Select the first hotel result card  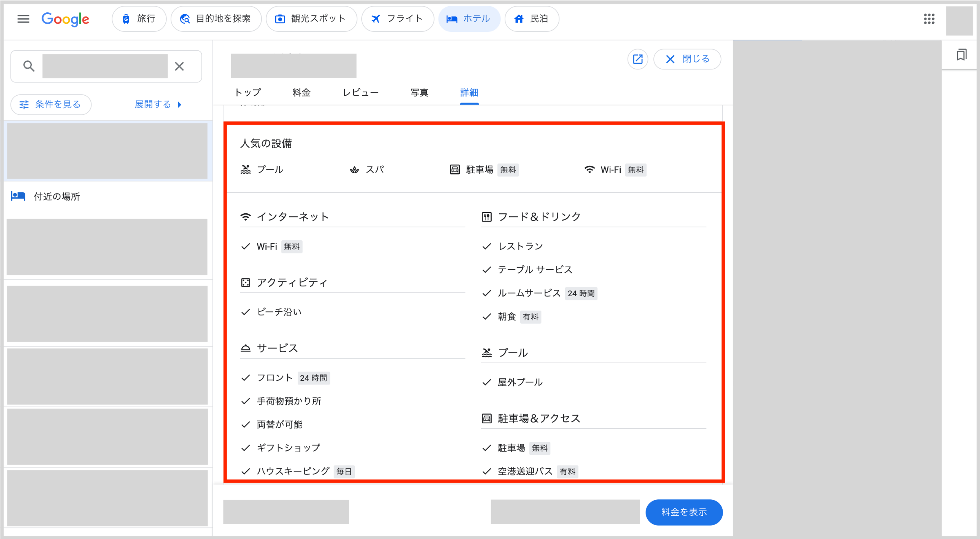tap(107, 151)
